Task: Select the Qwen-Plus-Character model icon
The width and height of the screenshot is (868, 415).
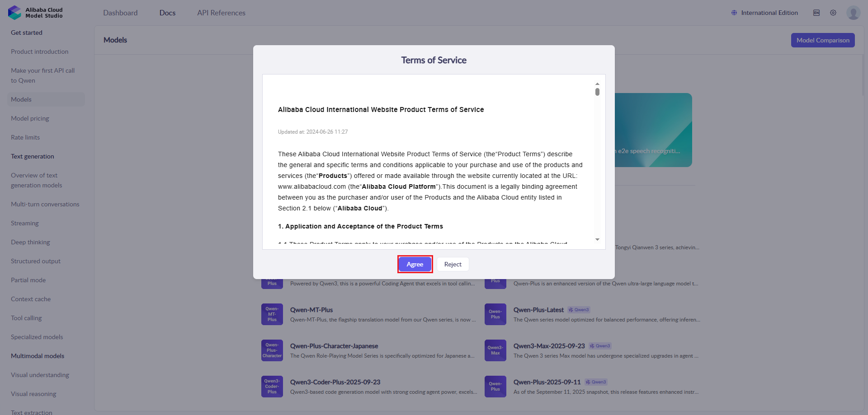Action: point(272,350)
